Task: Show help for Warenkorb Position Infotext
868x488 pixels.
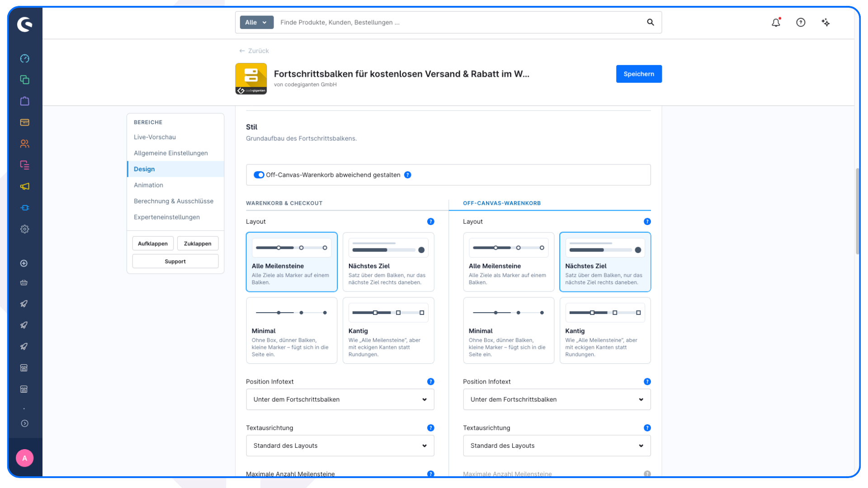Action: point(430,382)
